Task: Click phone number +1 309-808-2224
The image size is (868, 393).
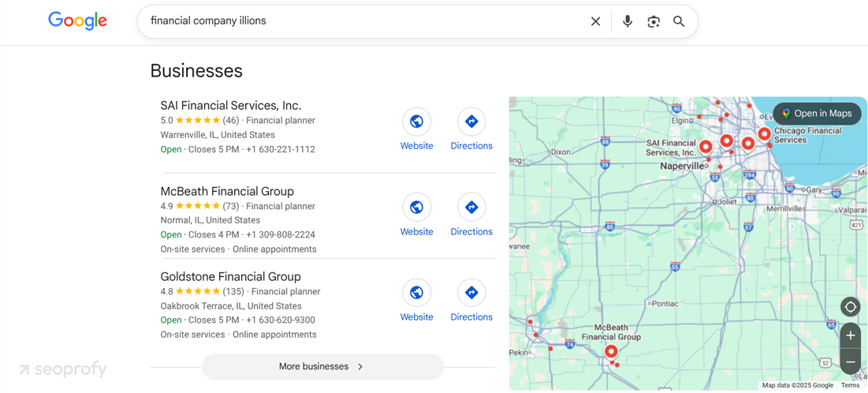Action: 281,234
